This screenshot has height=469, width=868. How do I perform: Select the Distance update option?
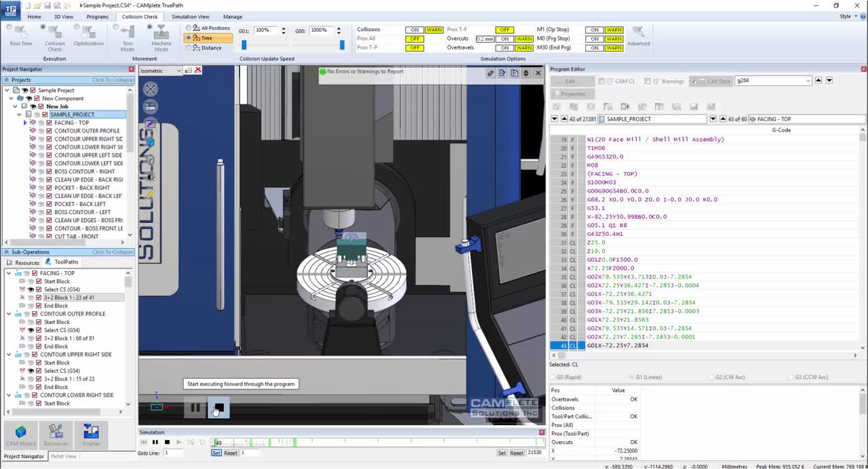[189, 47]
